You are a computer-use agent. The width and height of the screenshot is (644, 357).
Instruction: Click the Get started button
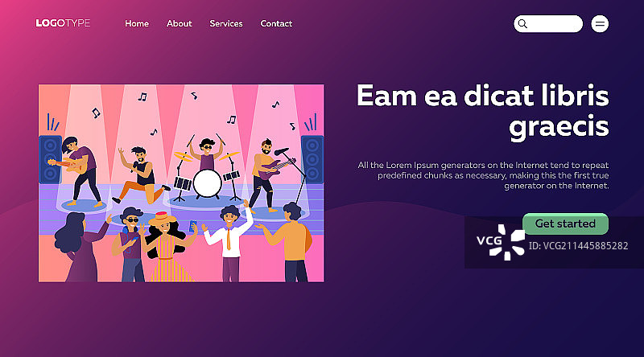(565, 224)
